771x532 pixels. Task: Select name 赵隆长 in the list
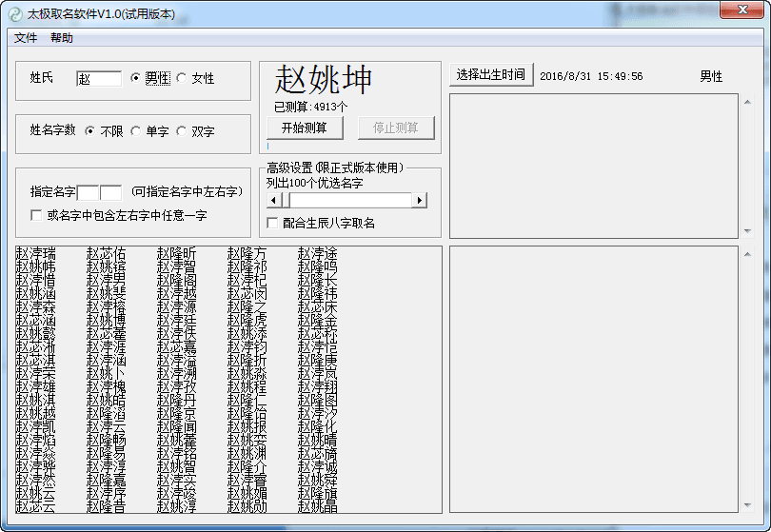[x=318, y=280]
